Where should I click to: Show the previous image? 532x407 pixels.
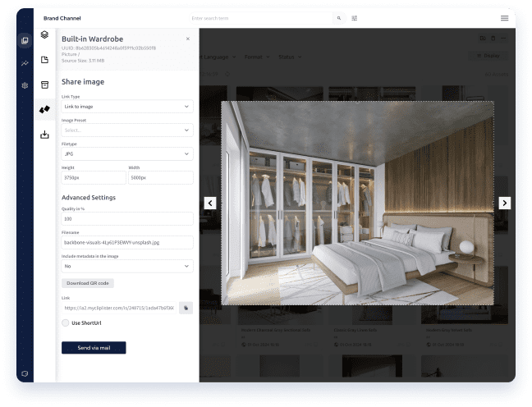pyautogui.click(x=210, y=203)
